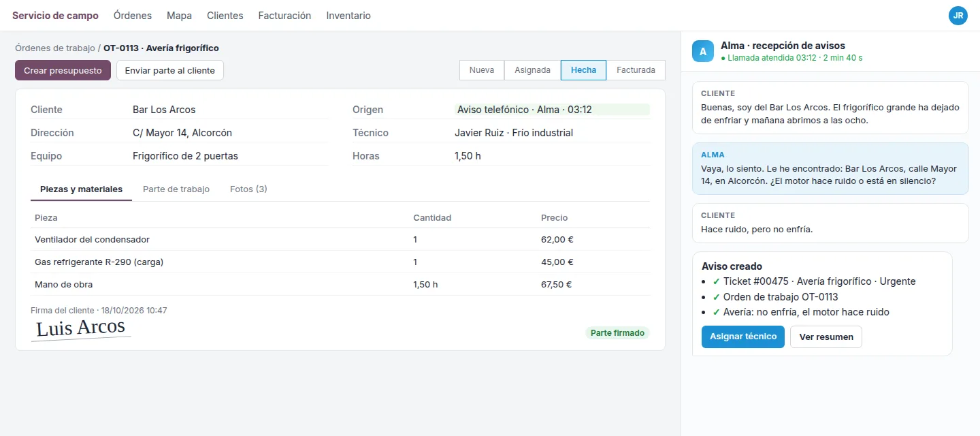980x436 pixels.
Task: Switch to Piezas y materiales tab
Action: pos(81,189)
